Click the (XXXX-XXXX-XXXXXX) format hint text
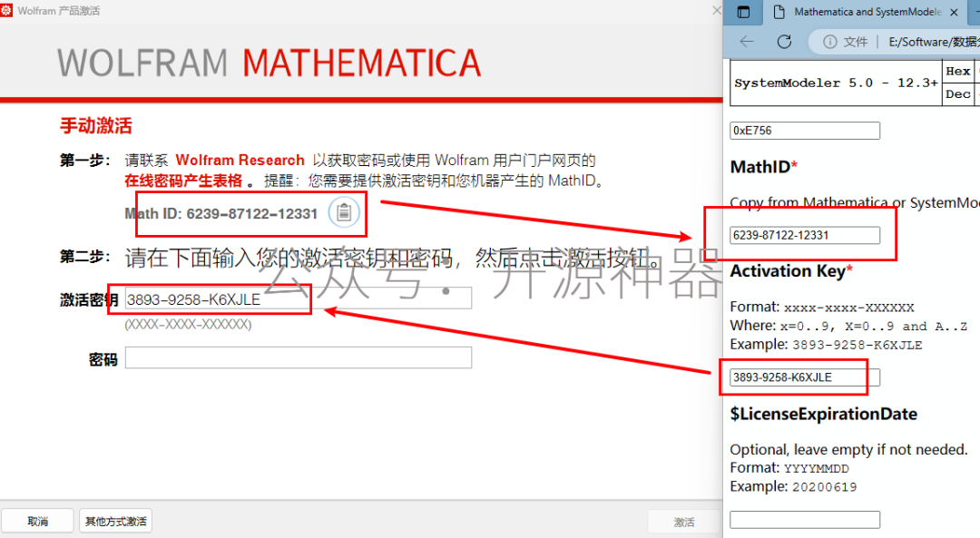The height and width of the screenshot is (538, 980). [x=188, y=324]
